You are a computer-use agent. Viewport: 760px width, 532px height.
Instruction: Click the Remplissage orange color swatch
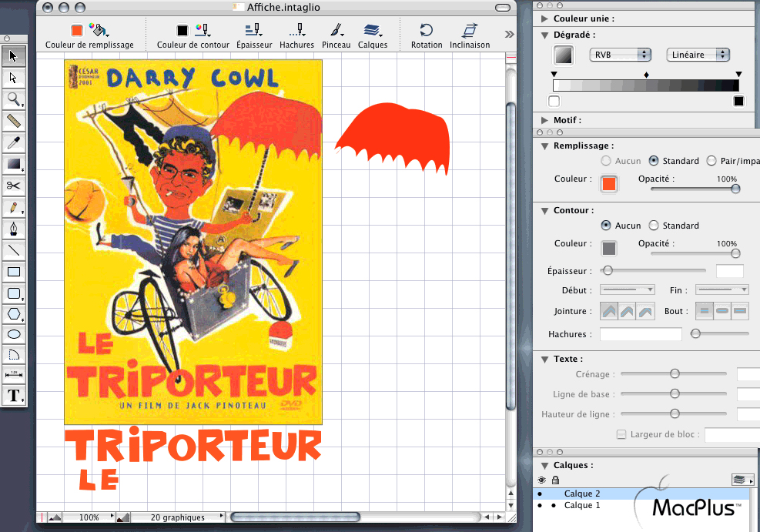coord(609,184)
